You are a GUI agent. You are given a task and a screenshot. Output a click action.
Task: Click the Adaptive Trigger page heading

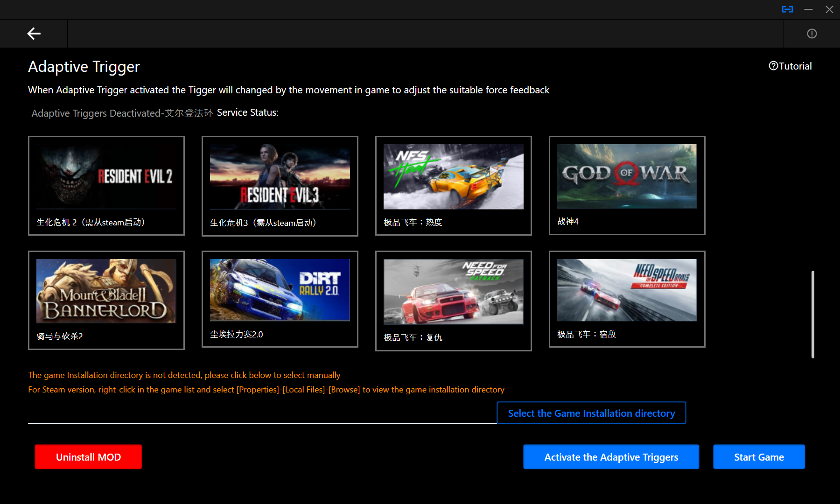pos(84,67)
